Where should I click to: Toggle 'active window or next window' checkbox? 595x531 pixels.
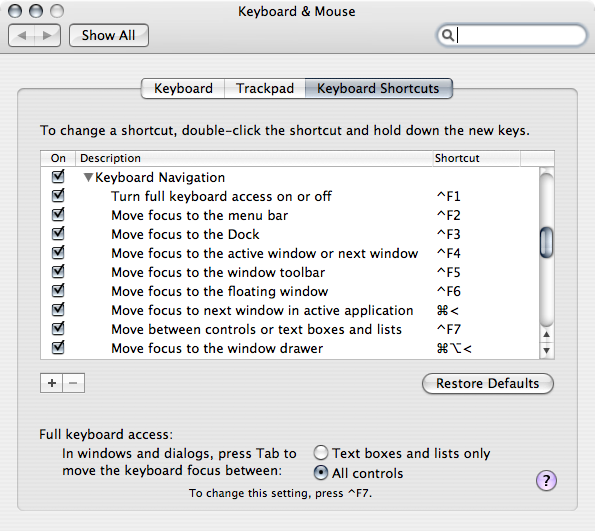click(x=58, y=252)
